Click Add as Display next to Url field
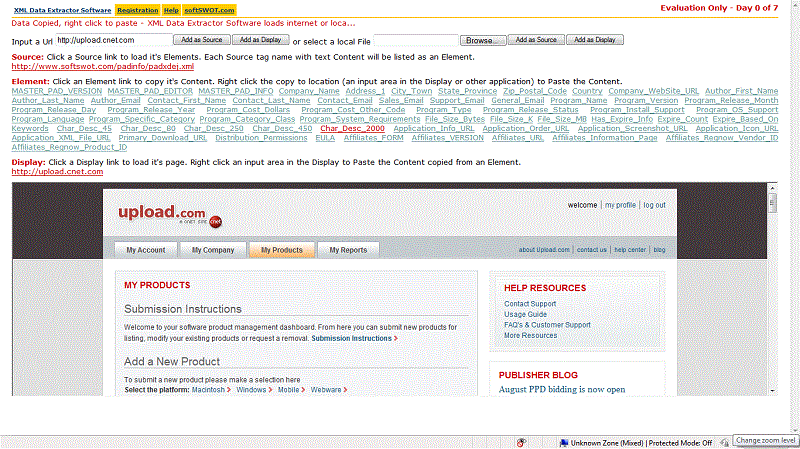Image resolution: width=800 pixels, height=449 pixels. click(261, 40)
